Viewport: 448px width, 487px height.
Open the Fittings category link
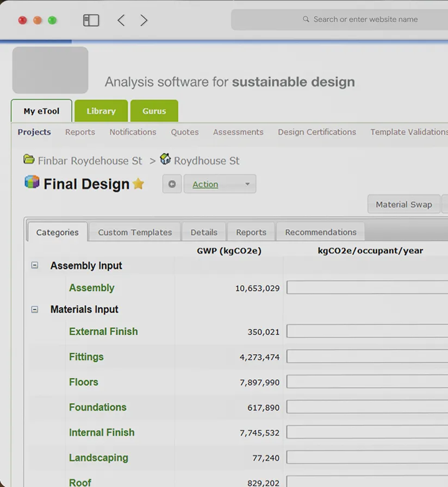click(86, 357)
